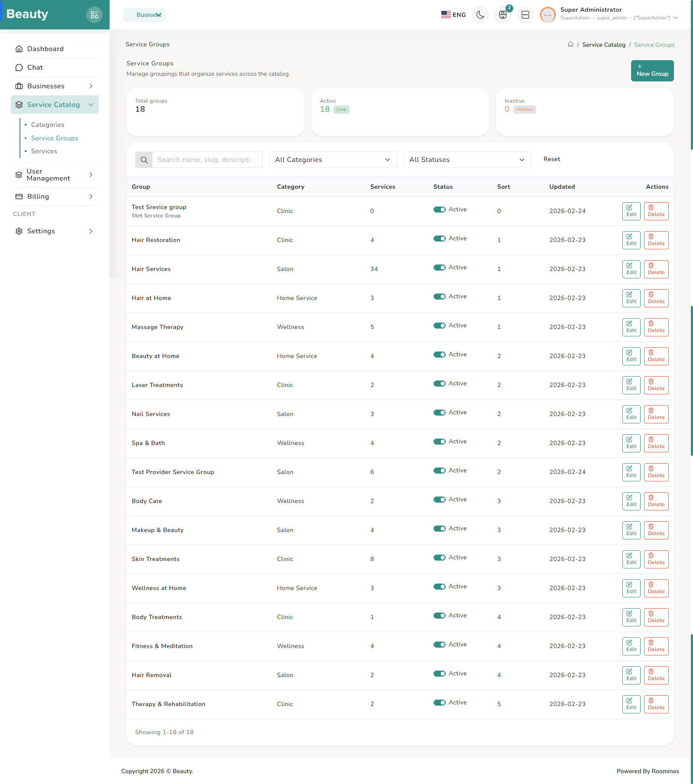Open the Chat section in the sidebar
Image resolution: width=693 pixels, height=784 pixels.
point(35,67)
